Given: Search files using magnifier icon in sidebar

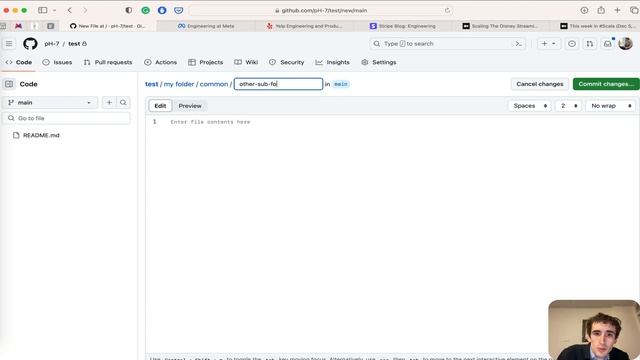Looking at the screenshot, I should [123, 102].
